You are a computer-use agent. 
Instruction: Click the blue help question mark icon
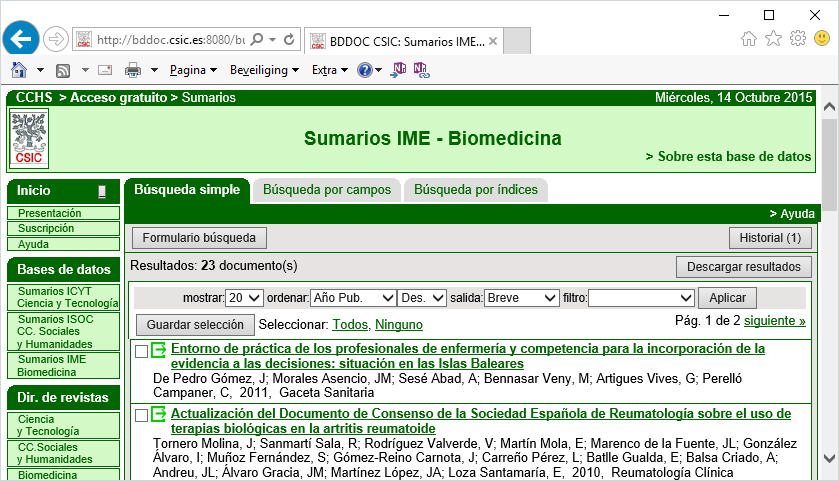coord(365,70)
